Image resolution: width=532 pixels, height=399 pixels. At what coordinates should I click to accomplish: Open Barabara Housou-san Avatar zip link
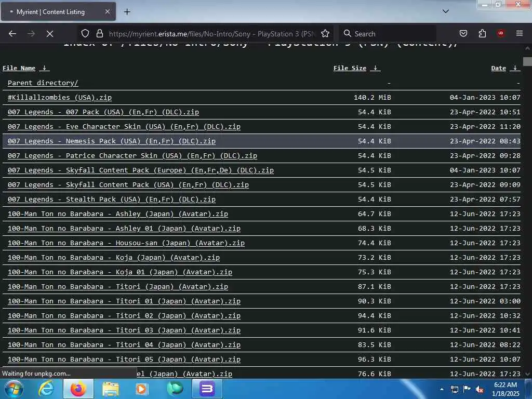point(126,243)
